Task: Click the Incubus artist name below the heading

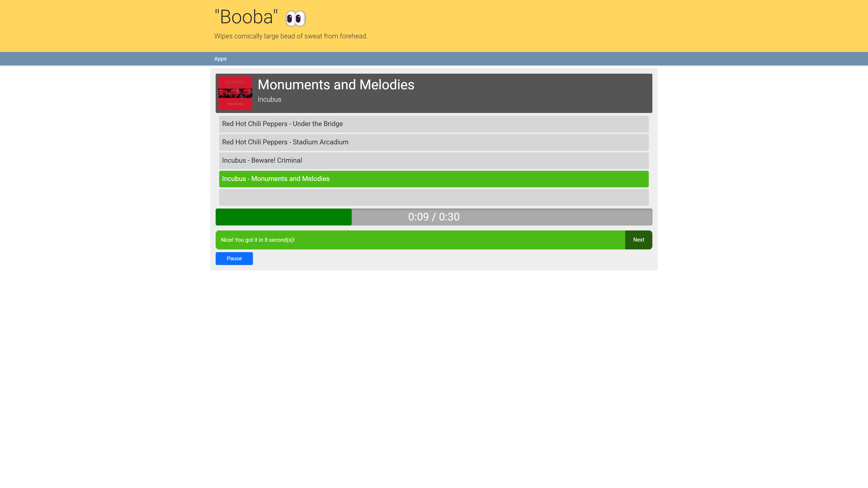Action: pyautogui.click(x=269, y=99)
